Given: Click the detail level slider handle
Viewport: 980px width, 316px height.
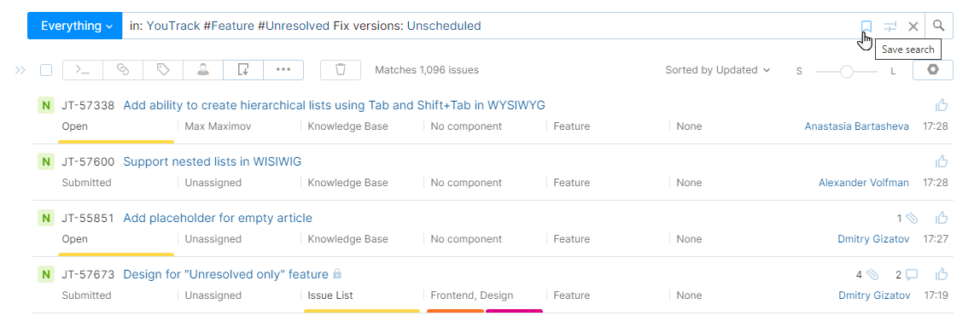Looking at the screenshot, I should pos(846,72).
